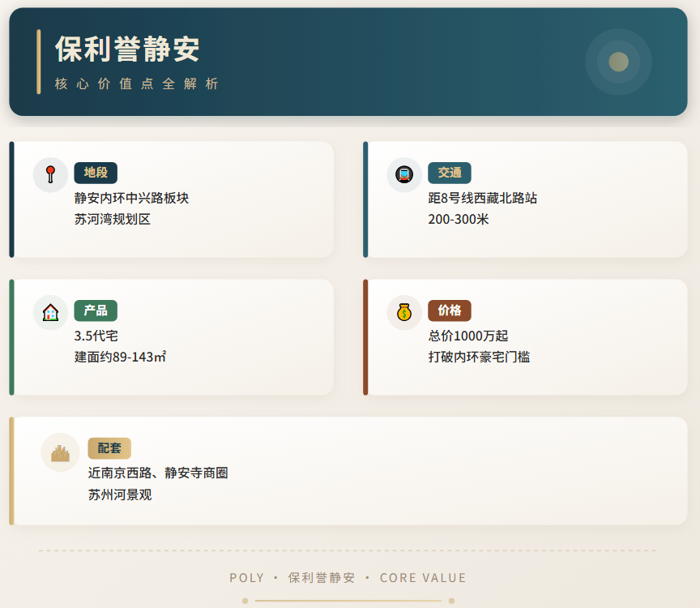Click text 3.5代宅
The image size is (700, 608).
point(96,336)
